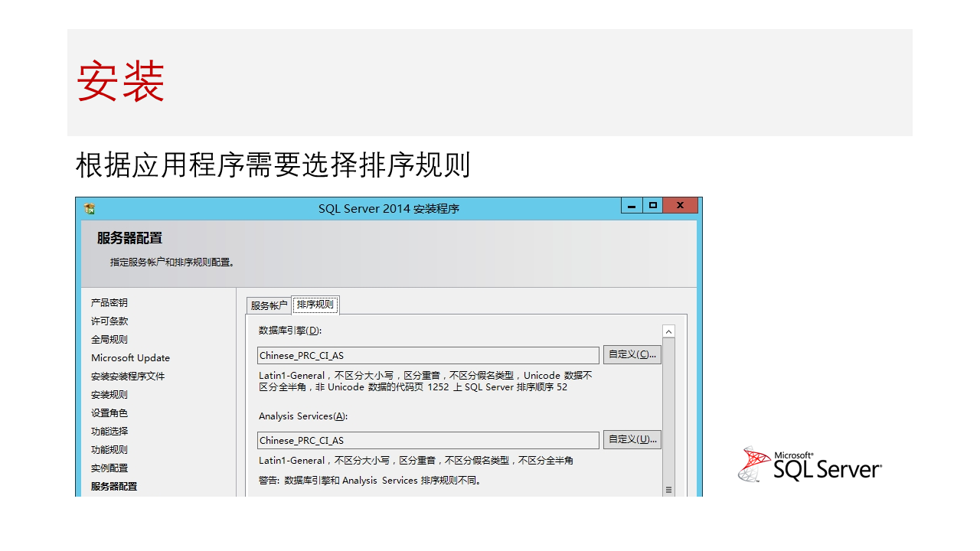
Task: Maximize the SQL Server 2014 setup window
Action: (x=653, y=205)
